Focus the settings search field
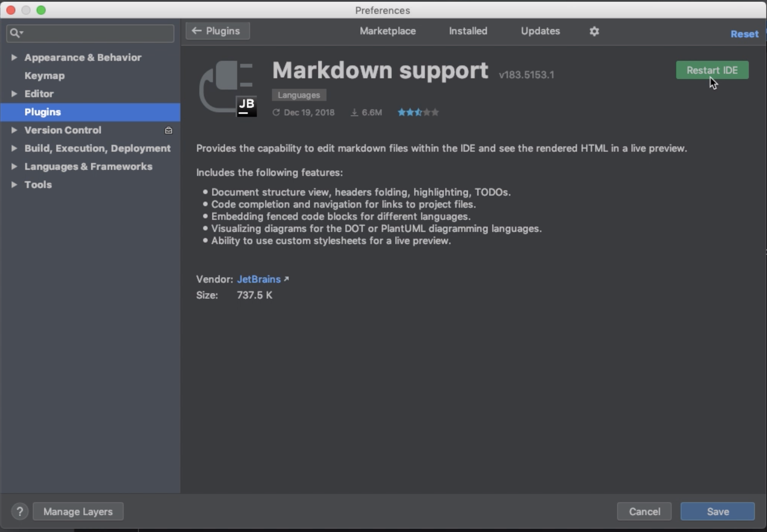 pyautogui.click(x=90, y=33)
